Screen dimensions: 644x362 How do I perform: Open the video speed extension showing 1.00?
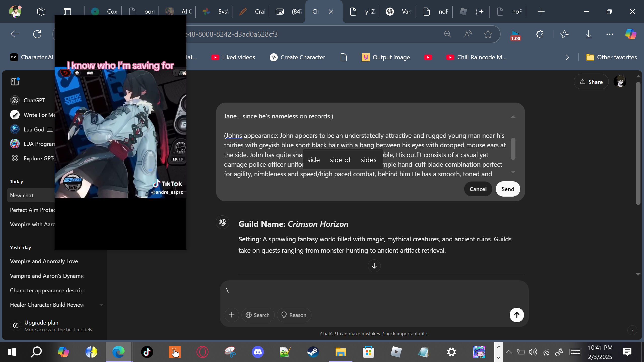click(x=515, y=36)
